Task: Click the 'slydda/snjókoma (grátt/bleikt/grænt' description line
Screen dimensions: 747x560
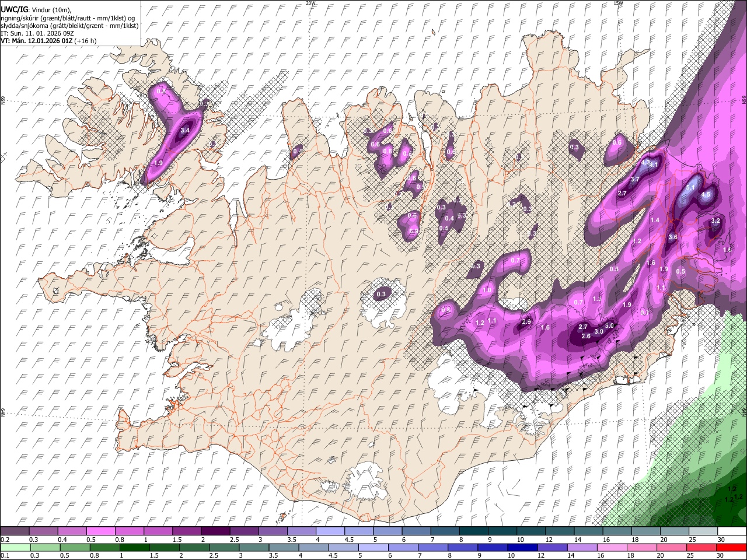Action: 69,26
